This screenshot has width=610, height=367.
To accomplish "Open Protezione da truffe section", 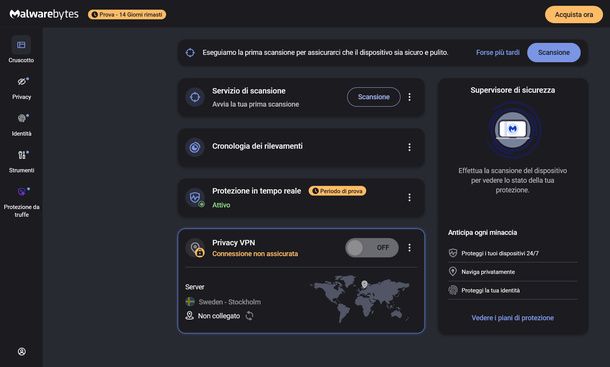I will coord(21,202).
